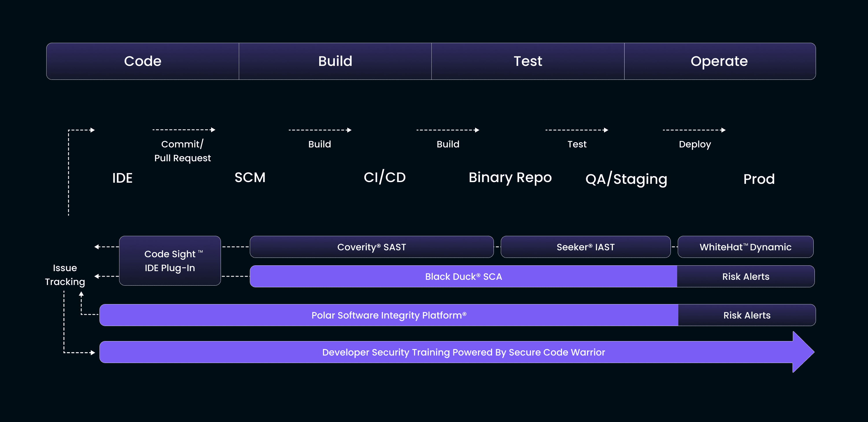Image resolution: width=868 pixels, height=422 pixels.
Task: Select the Seeker IAST box
Action: (585, 247)
